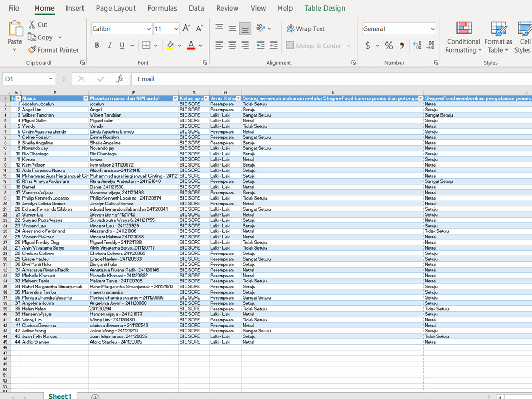Open Format as Table gallery
Screen dimensions: 532x399
(498, 37)
